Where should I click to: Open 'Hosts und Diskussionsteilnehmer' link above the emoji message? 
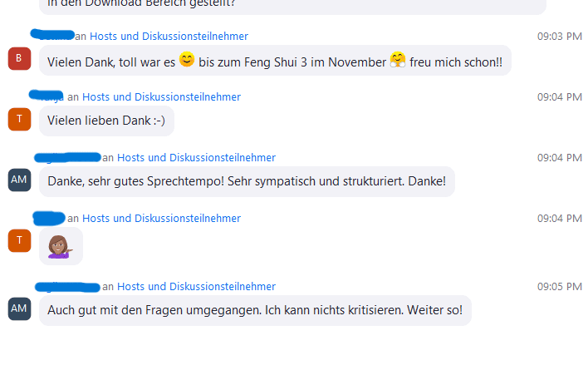coord(161,219)
